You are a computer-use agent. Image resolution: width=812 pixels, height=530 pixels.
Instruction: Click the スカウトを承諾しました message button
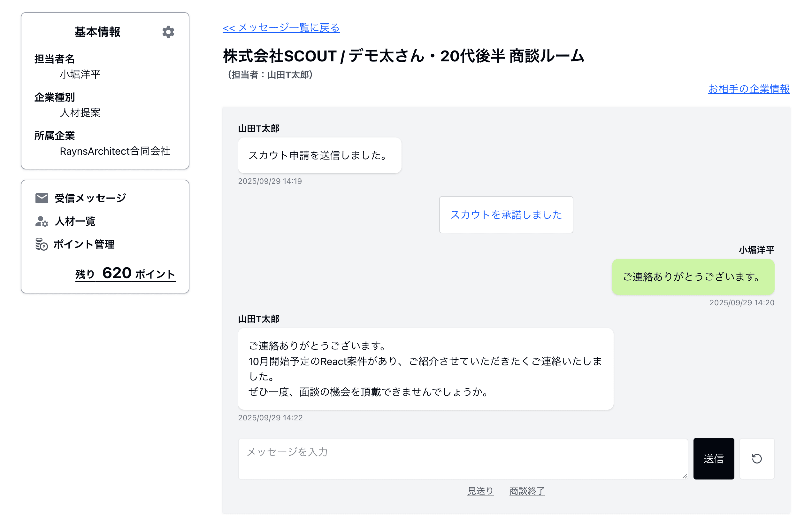pyautogui.click(x=506, y=215)
